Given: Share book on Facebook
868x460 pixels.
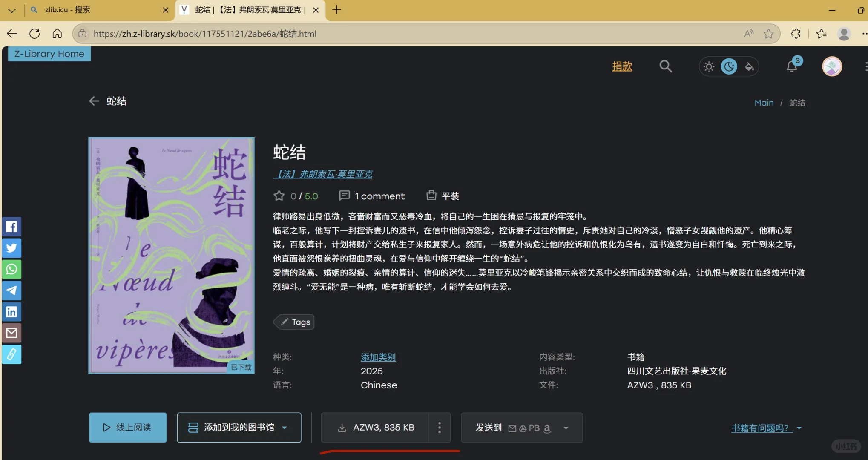Looking at the screenshot, I should pos(11,227).
